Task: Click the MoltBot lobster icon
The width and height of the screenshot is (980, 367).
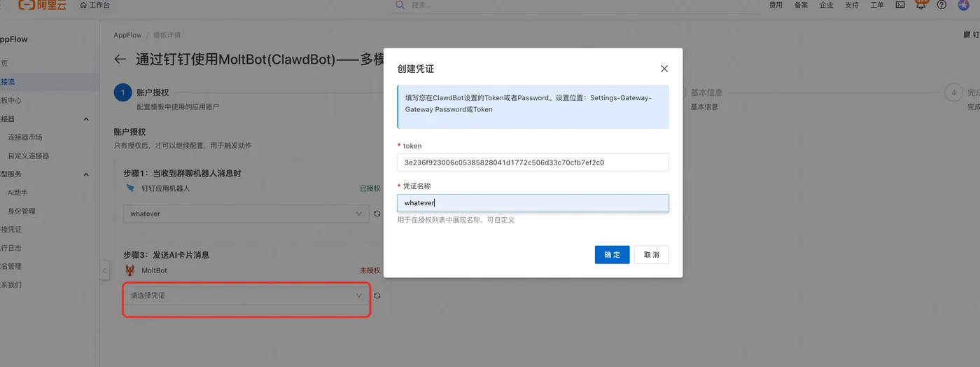Action: click(130, 270)
